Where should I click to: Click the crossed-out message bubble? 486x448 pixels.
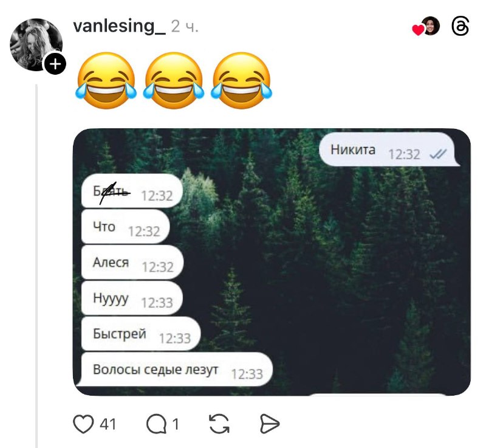click(x=131, y=192)
